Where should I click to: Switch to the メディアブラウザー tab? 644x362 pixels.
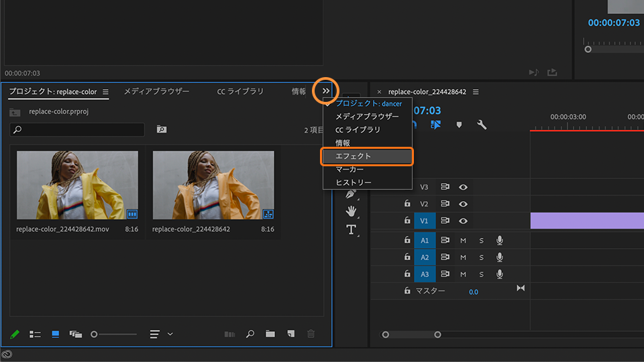click(156, 92)
